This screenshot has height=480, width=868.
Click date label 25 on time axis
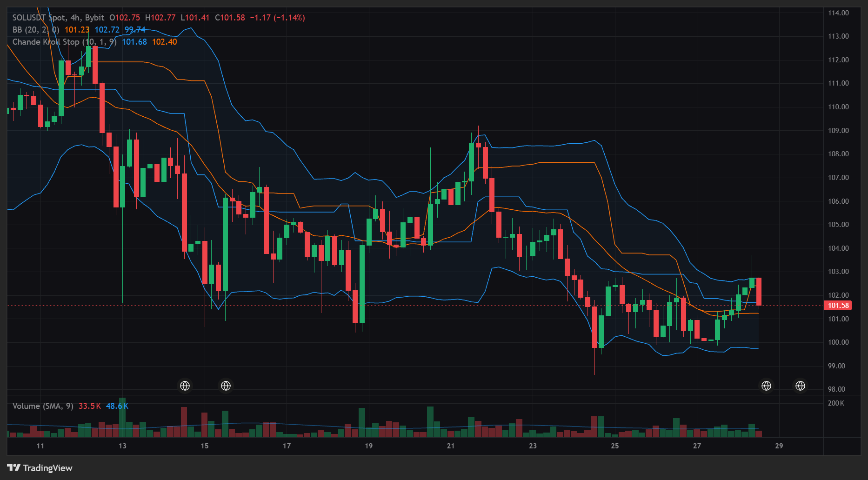click(x=615, y=446)
